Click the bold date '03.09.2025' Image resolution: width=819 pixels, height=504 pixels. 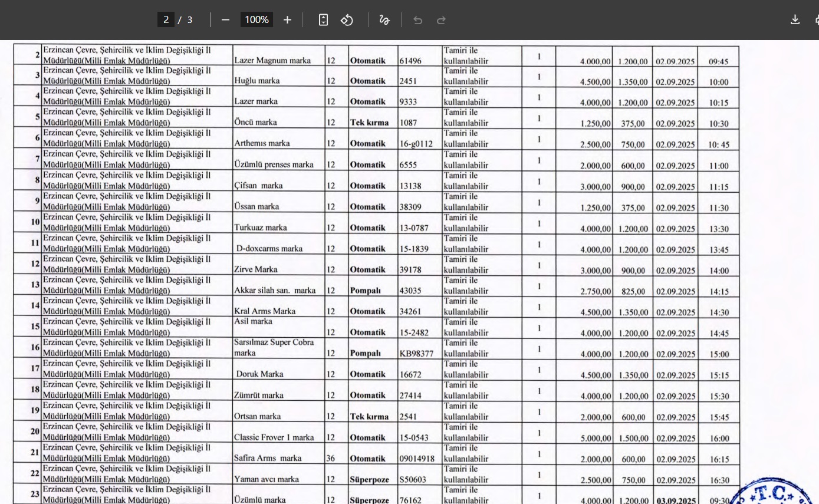pyautogui.click(x=676, y=501)
